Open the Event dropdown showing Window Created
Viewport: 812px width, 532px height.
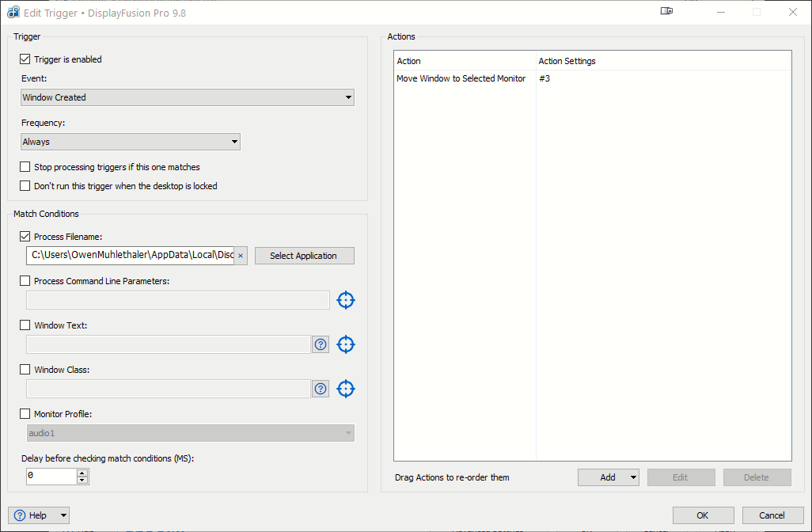coord(188,97)
